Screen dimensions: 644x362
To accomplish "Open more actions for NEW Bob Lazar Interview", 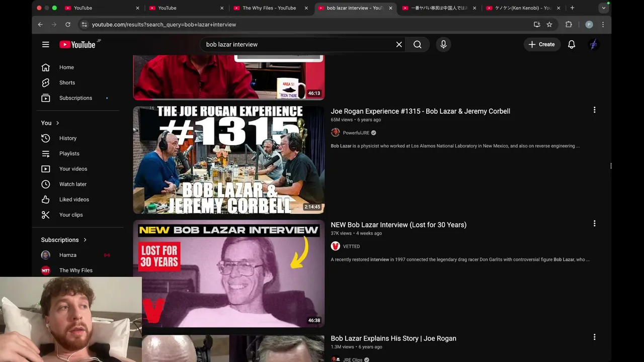I will [x=594, y=224].
